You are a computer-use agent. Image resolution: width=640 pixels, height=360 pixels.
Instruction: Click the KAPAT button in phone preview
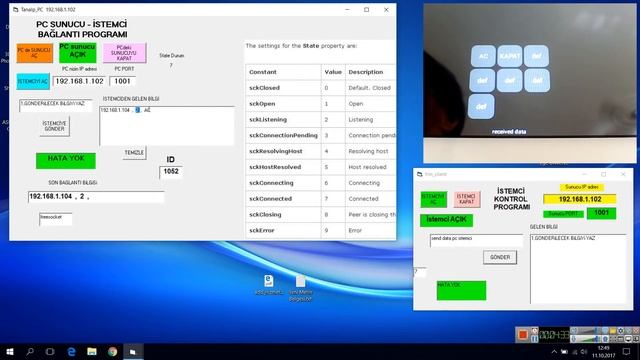point(510,56)
